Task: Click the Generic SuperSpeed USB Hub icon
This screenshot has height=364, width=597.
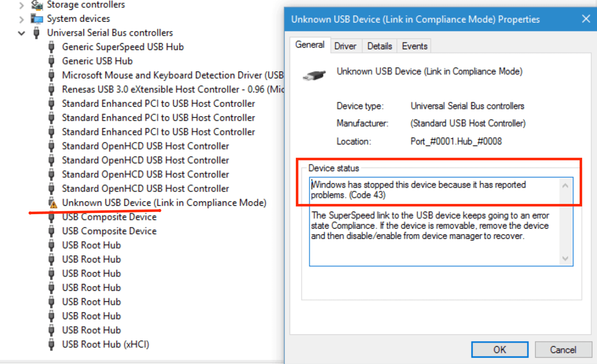Action: (51, 47)
